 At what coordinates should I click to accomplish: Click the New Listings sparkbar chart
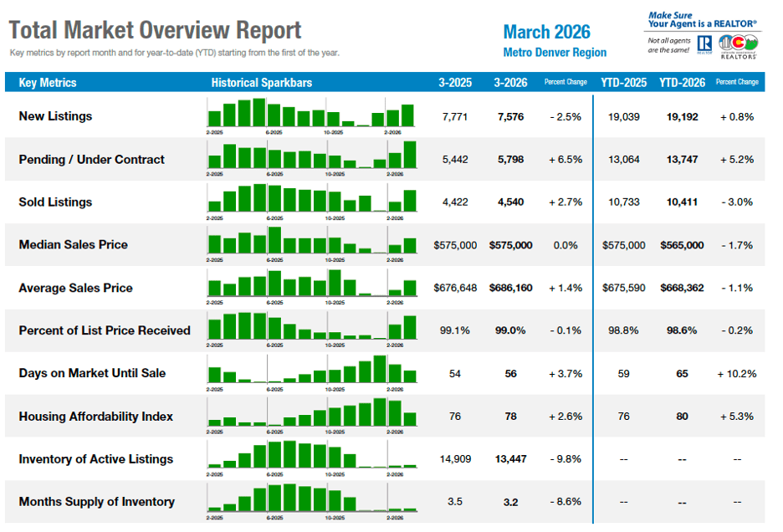click(311, 113)
